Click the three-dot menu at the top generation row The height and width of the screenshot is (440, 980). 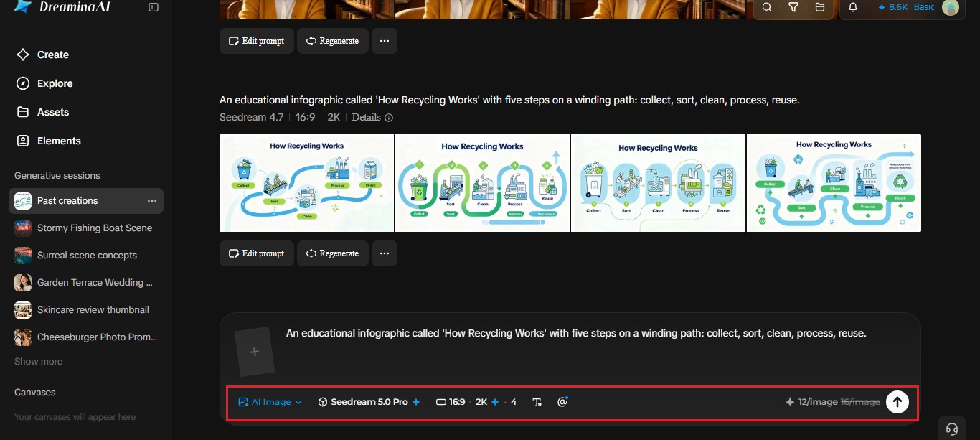[x=385, y=41]
